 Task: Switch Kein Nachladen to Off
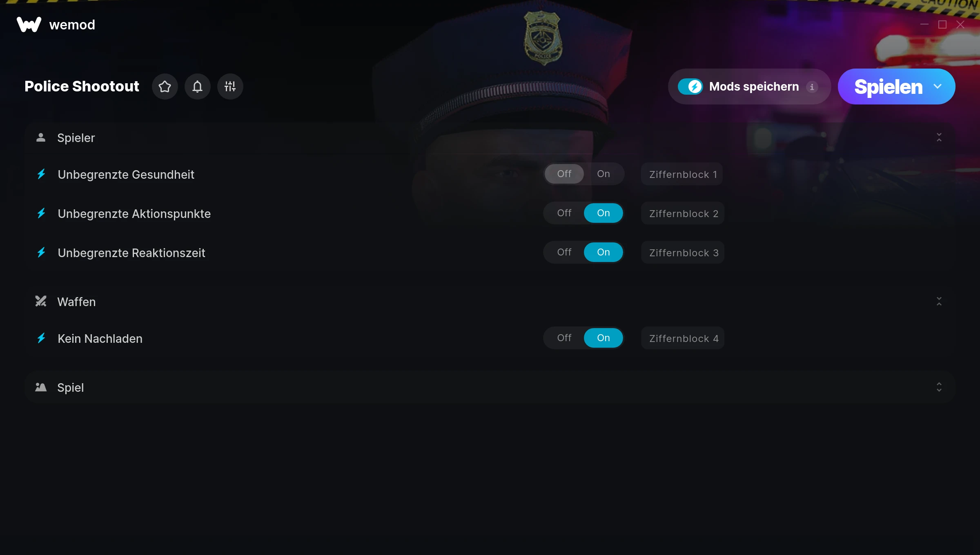click(x=564, y=338)
